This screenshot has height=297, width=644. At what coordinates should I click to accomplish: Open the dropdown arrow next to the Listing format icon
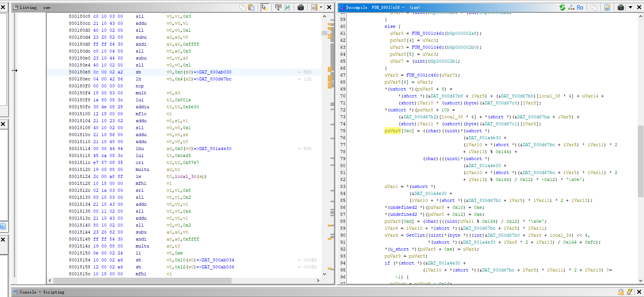[x=321, y=7]
